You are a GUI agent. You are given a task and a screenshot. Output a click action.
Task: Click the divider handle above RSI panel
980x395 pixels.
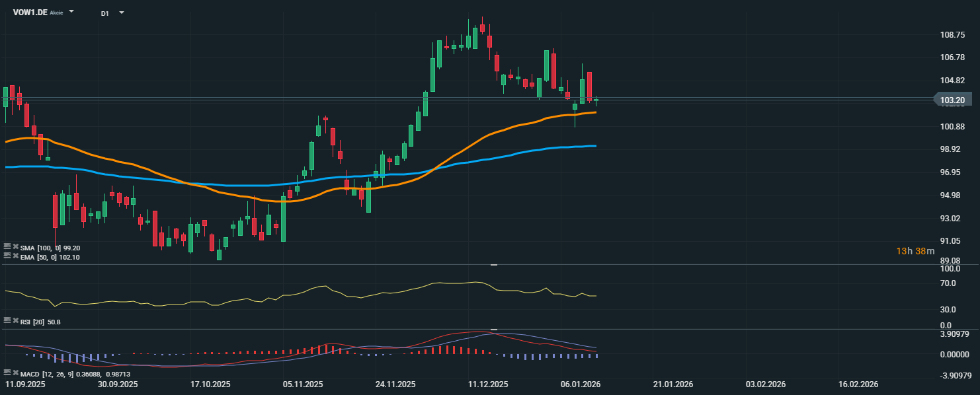tap(493, 264)
